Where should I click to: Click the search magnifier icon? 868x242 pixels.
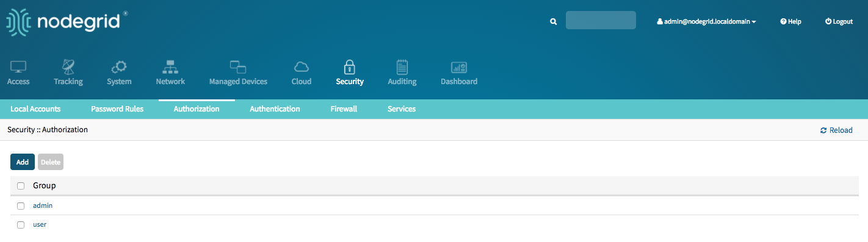tap(554, 21)
